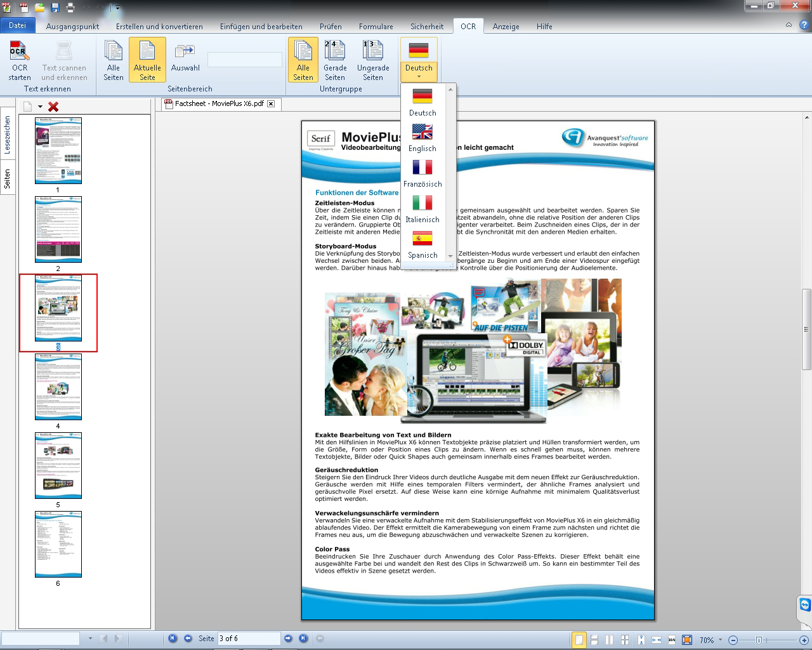
Task: Switch to the Sicherheit ribbon tab
Action: tap(427, 27)
